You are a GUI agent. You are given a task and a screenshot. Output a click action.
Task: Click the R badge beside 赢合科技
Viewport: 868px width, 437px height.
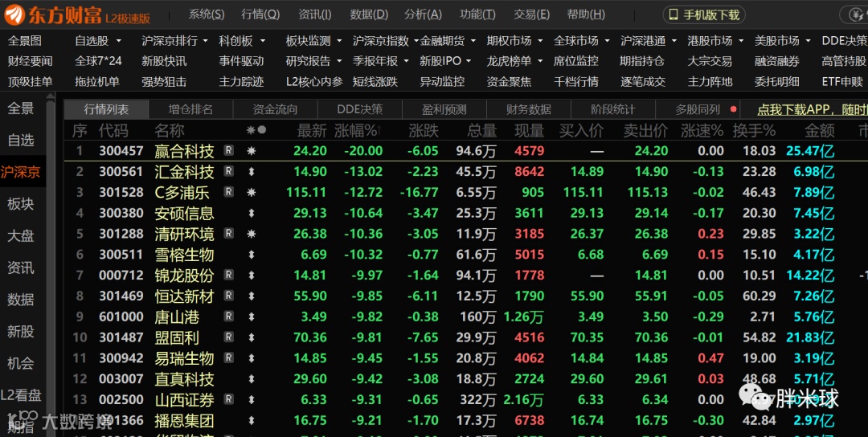[x=228, y=150]
